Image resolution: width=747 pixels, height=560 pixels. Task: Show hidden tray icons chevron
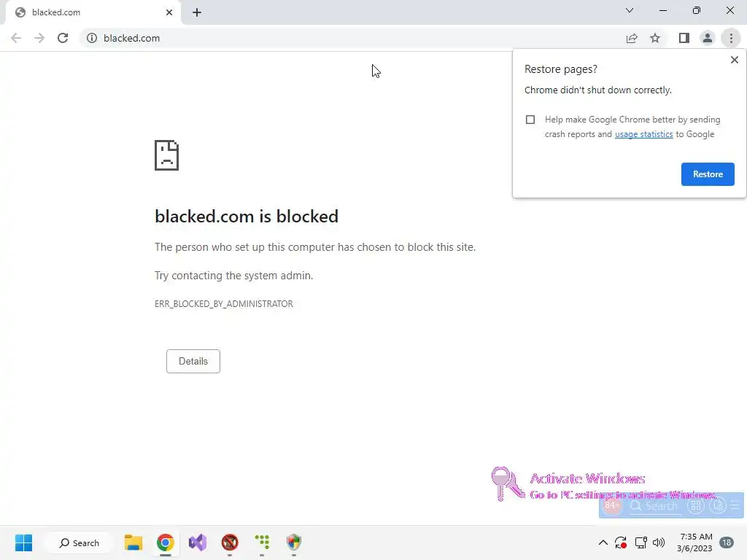coord(603,542)
